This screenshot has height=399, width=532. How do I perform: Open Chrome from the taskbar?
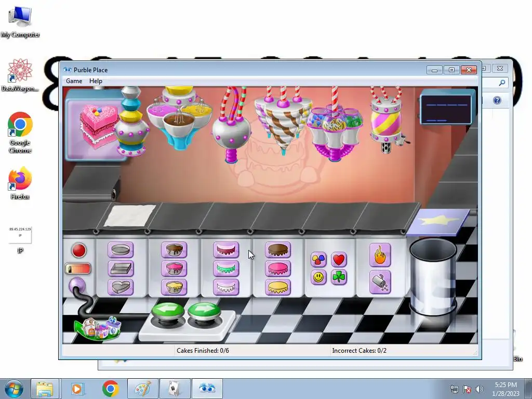pos(110,389)
